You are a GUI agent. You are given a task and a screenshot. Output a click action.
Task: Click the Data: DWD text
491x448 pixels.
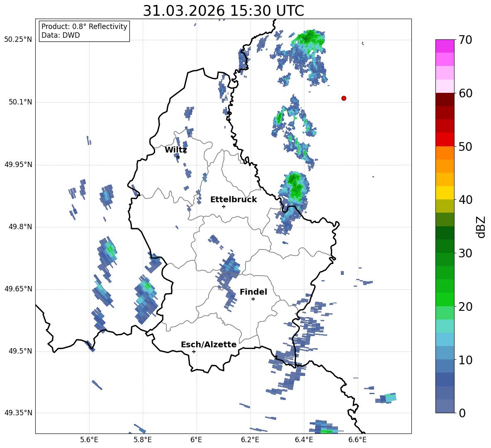(x=61, y=35)
